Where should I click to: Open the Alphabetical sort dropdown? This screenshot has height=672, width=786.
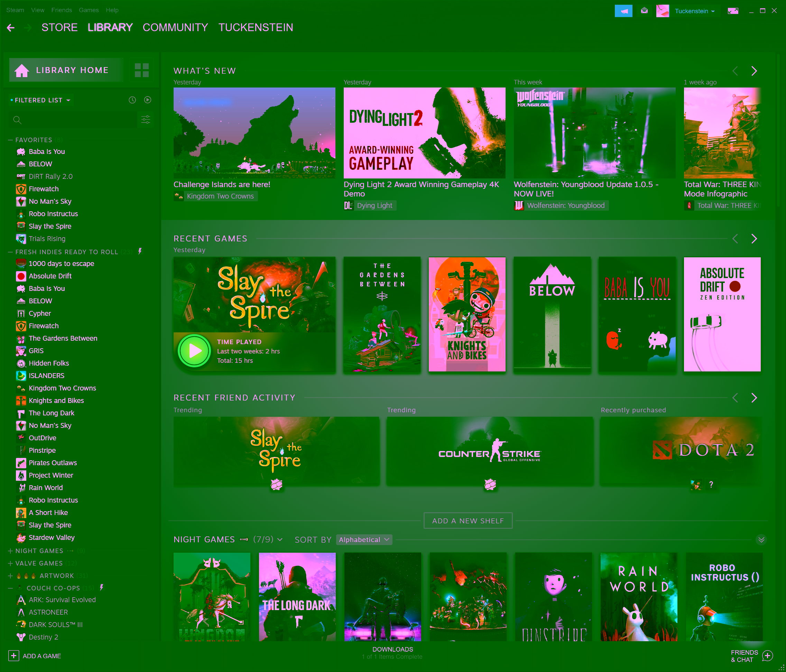[x=364, y=540]
